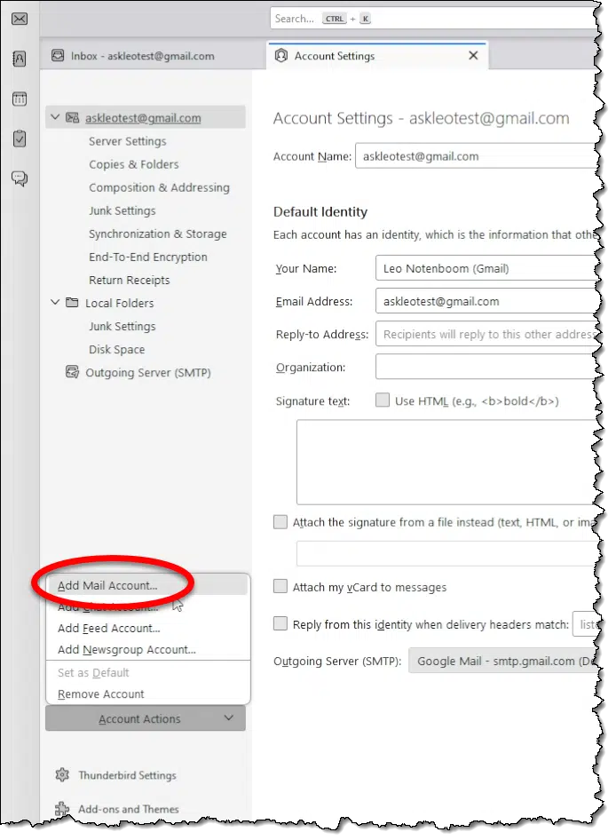616x840 pixels.
Task: Select Return Receipts
Action: (129, 280)
